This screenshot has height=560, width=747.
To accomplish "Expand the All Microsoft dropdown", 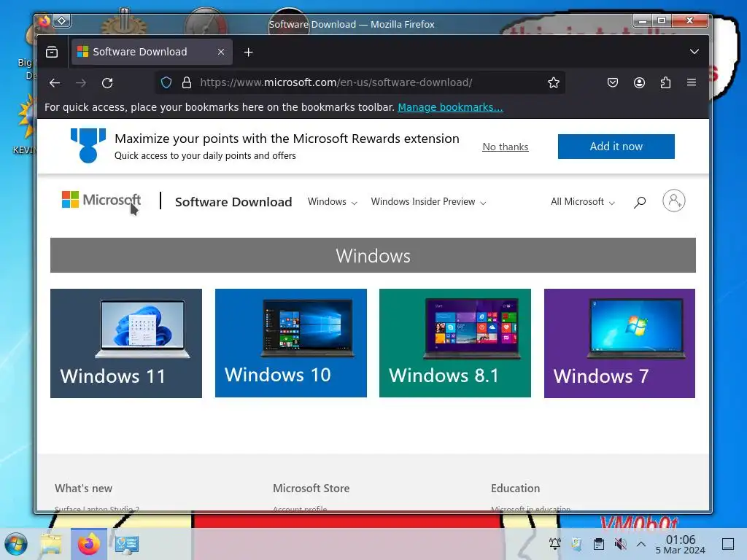I will click(x=583, y=202).
